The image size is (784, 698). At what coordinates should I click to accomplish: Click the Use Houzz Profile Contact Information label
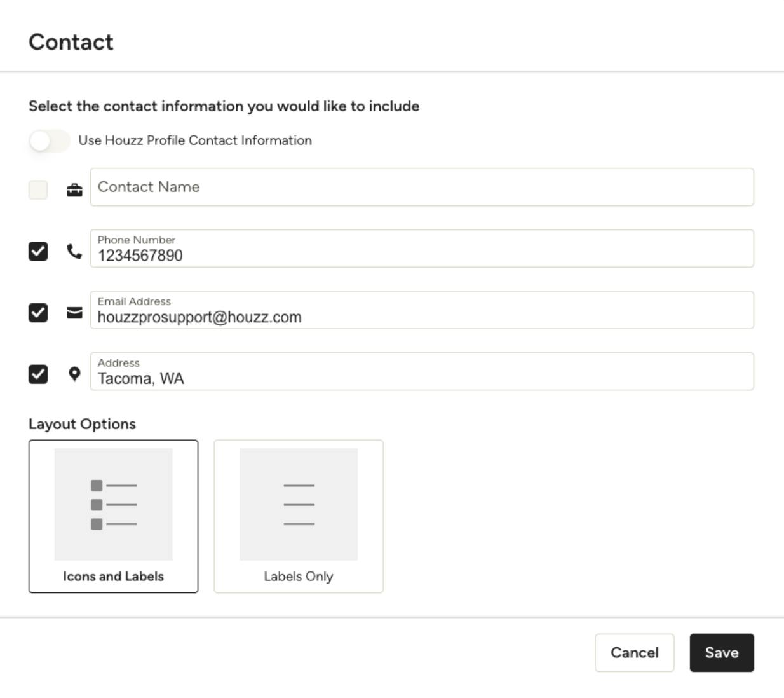pos(195,140)
